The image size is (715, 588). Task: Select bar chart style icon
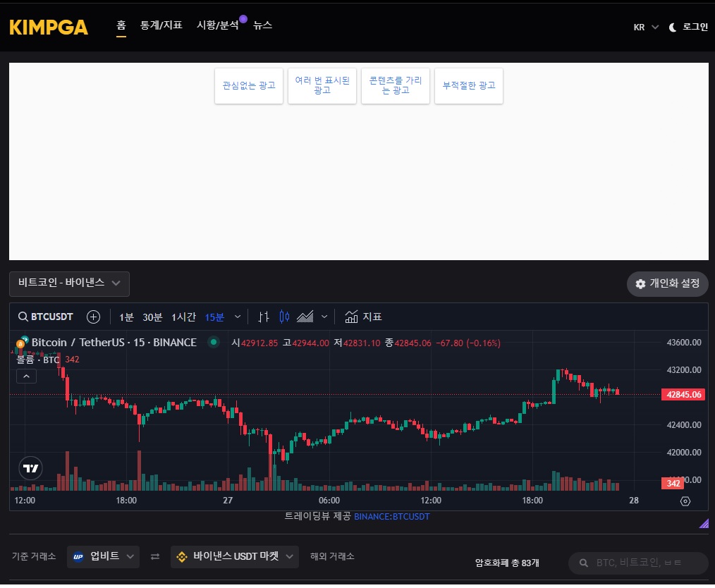264,317
